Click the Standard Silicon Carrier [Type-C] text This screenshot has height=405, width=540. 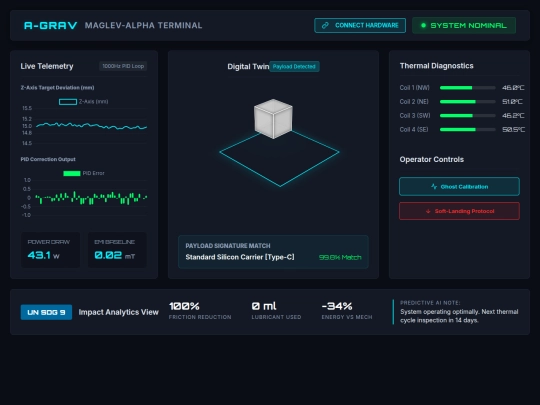coord(240,257)
